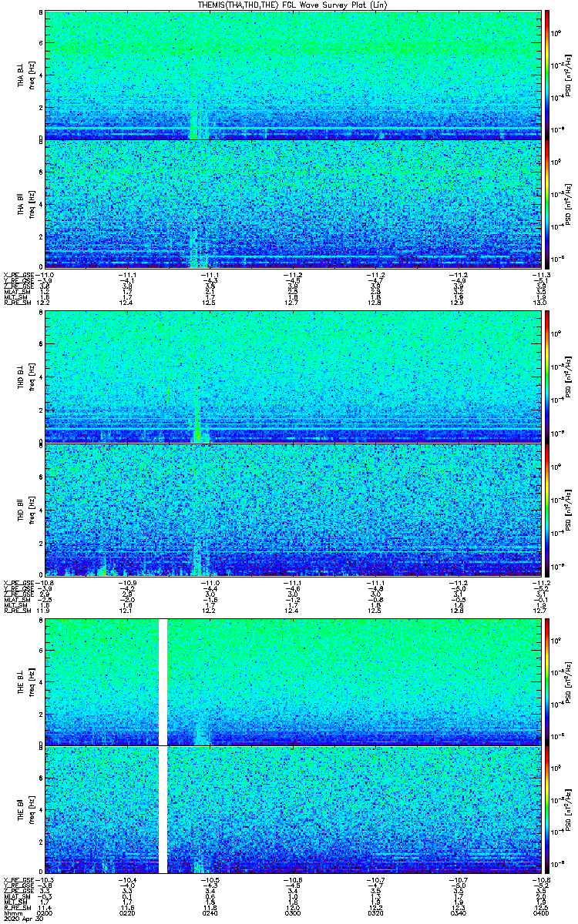Click the color bar beside THA B⊥ panel

coord(547,75)
